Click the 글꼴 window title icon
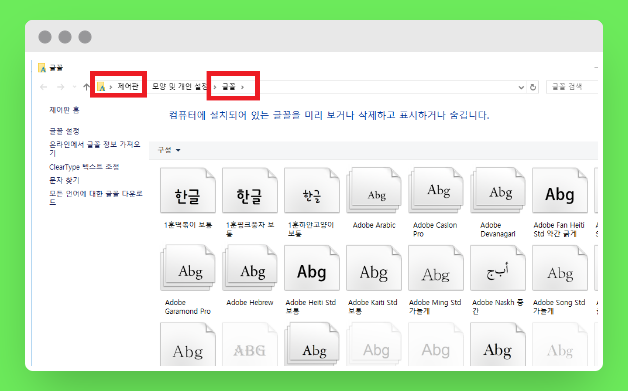 pyautogui.click(x=42, y=67)
